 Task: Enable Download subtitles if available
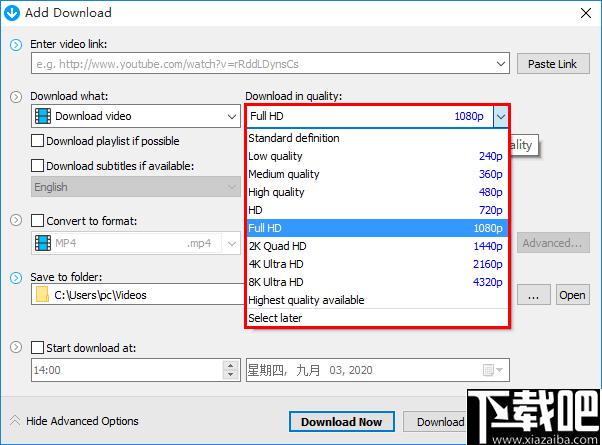click(38, 166)
